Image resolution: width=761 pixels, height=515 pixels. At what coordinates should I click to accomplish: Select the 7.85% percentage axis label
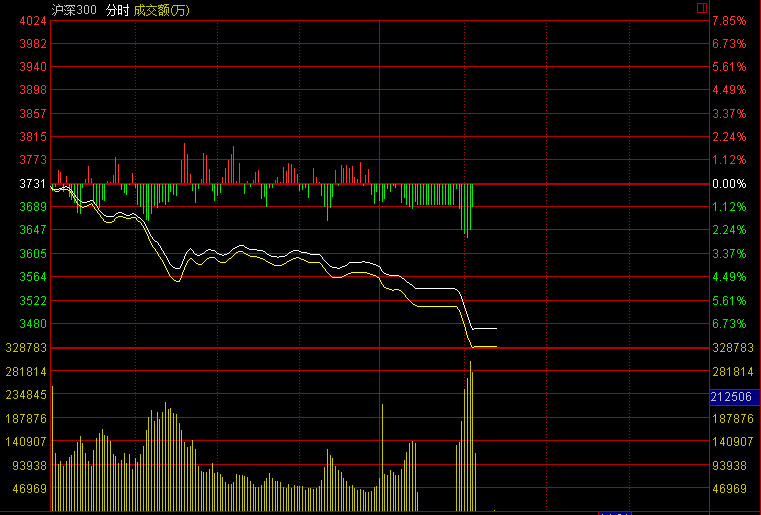coord(728,21)
